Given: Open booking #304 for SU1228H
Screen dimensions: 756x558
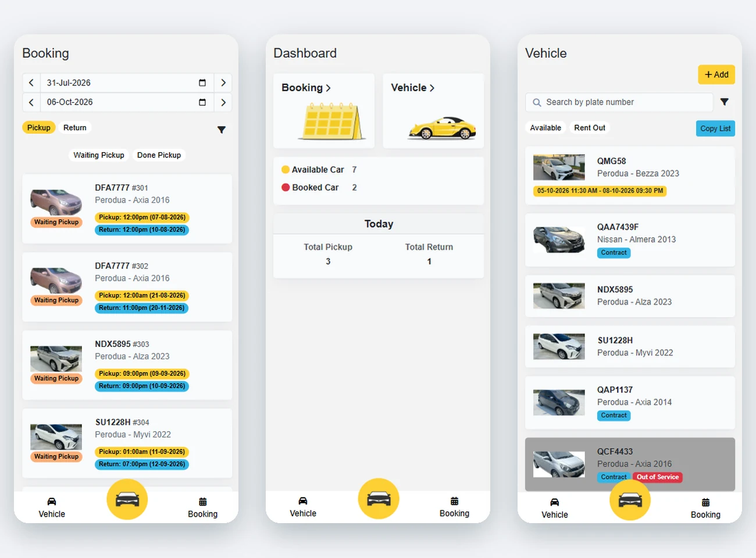Looking at the screenshot, I should point(127,443).
